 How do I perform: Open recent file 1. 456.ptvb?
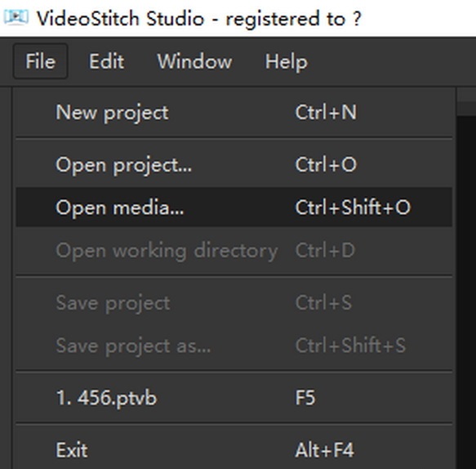point(234,398)
